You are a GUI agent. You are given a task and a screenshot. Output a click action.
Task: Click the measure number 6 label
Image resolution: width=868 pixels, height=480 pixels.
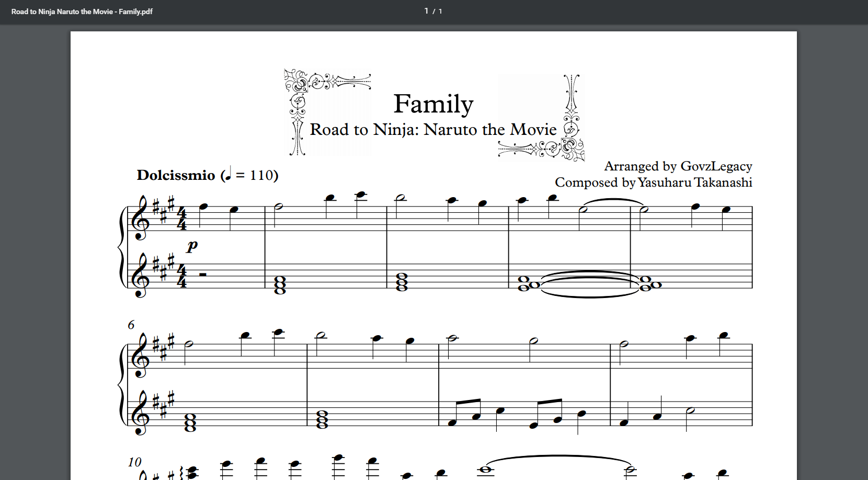tap(131, 325)
